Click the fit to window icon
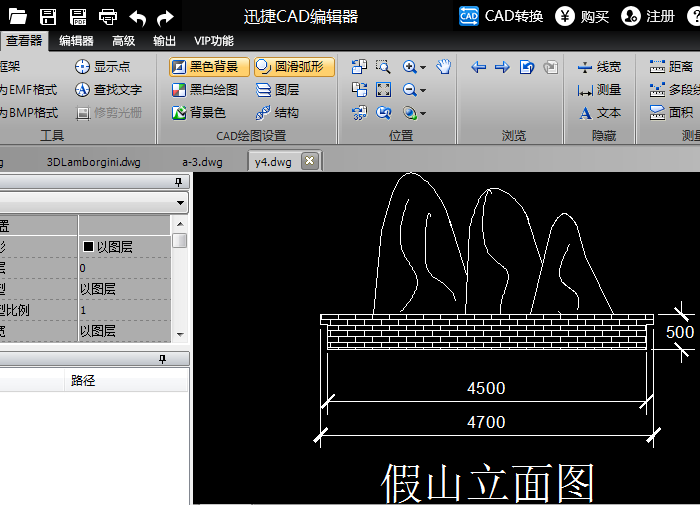 (x=383, y=90)
